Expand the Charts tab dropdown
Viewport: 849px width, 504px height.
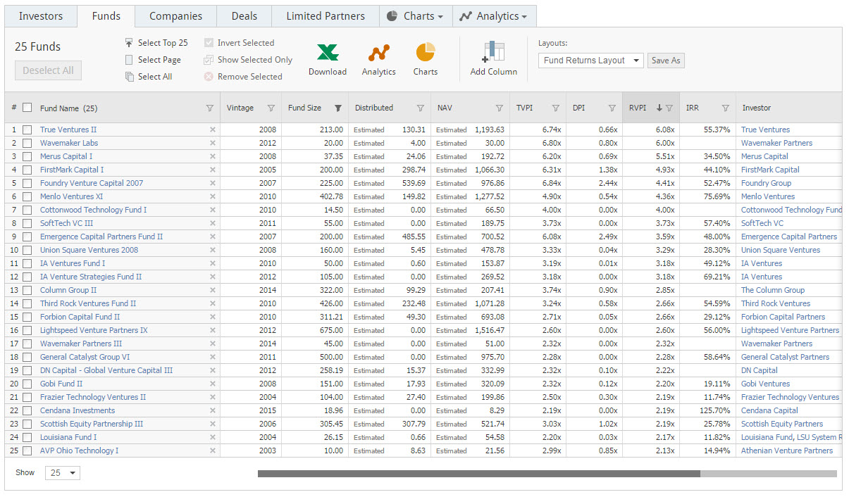[415, 16]
